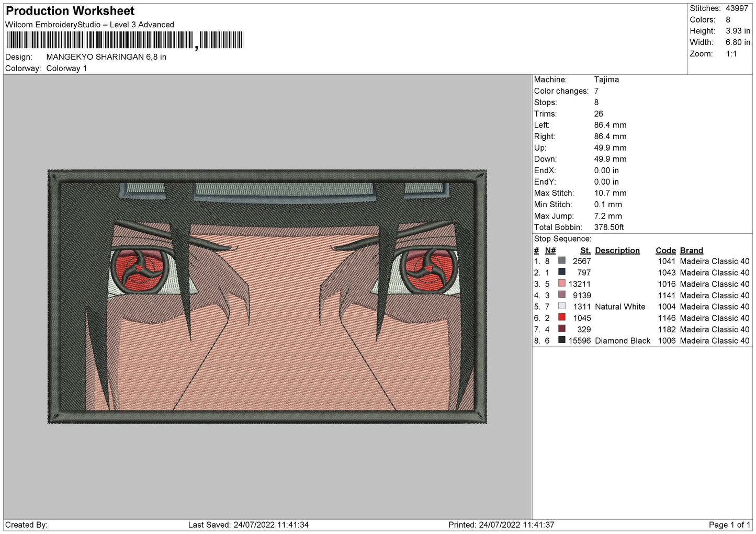Click the 'N#' column header
This screenshot has width=756, height=534.
tap(550, 251)
